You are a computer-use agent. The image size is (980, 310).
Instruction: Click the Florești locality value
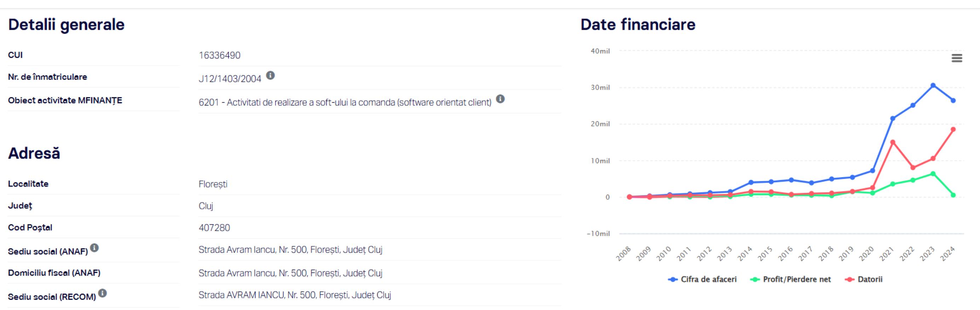213,184
